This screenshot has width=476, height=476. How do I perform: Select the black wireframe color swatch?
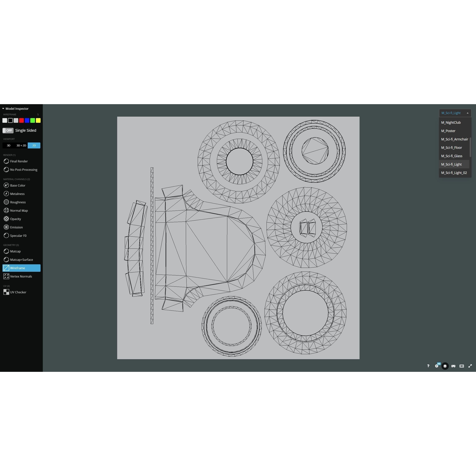(10, 121)
